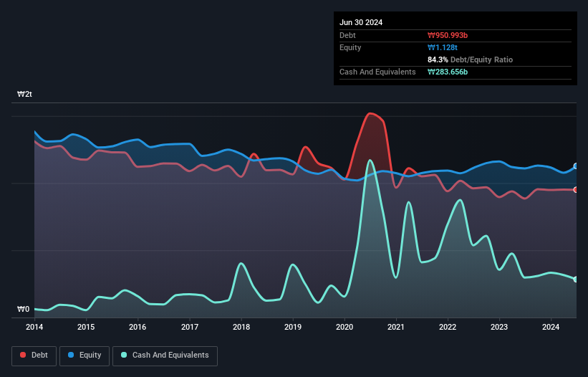Click the ₩283.656b cash value
This screenshot has height=377, width=588.
[x=448, y=72]
